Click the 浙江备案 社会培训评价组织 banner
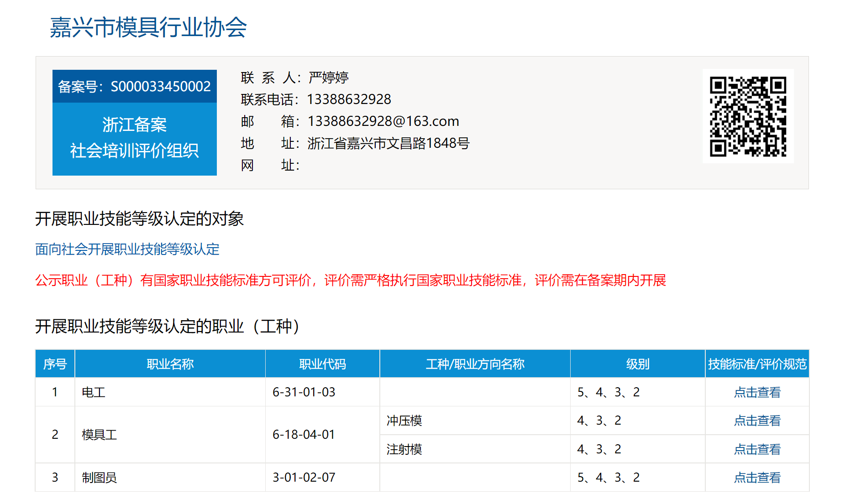This screenshot has height=504, width=845. (x=134, y=138)
